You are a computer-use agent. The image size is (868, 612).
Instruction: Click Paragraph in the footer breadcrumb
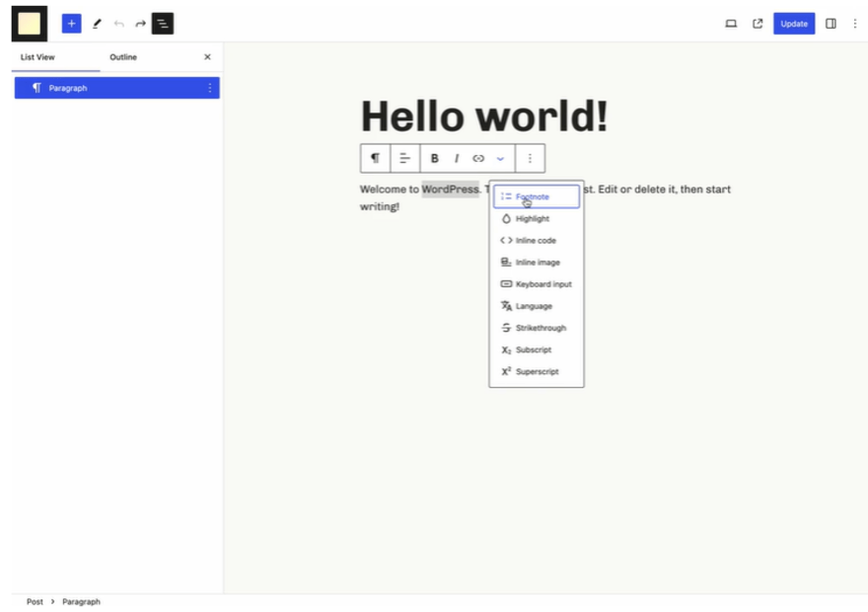pos(81,601)
